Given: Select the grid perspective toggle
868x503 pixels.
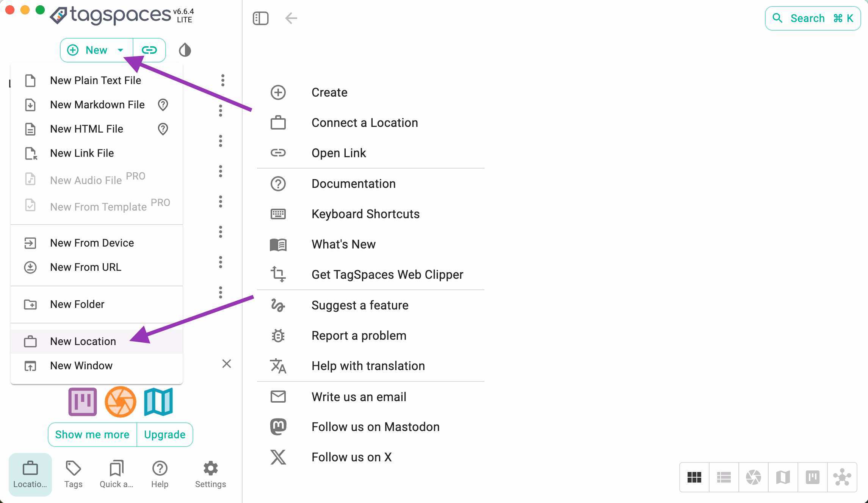Looking at the screenshot, I should click(x=694, y=477).
